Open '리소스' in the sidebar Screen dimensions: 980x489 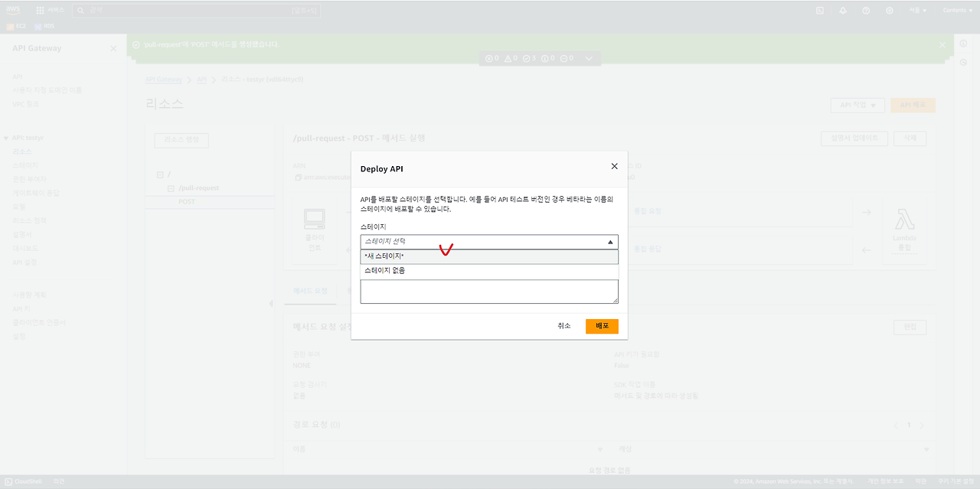click(x=21, y=152)
